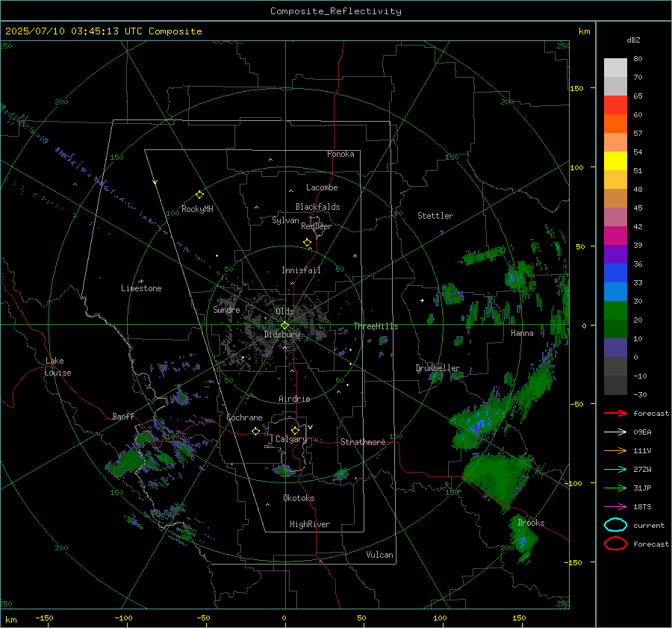
Task: Click the Okotoks town label
Action: 299,497
